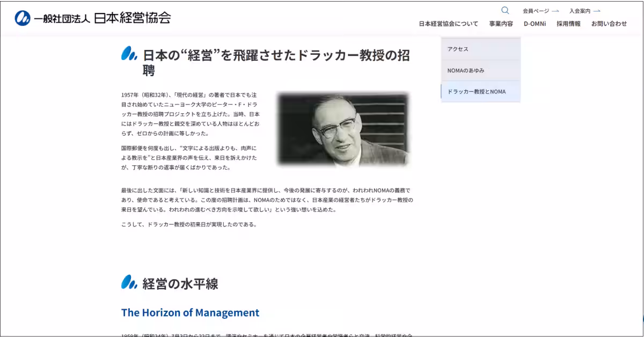The height and width of the screenshot is (337, 644).
Task: Click the arrow next to 入会案内
Action: click(597, 11)
